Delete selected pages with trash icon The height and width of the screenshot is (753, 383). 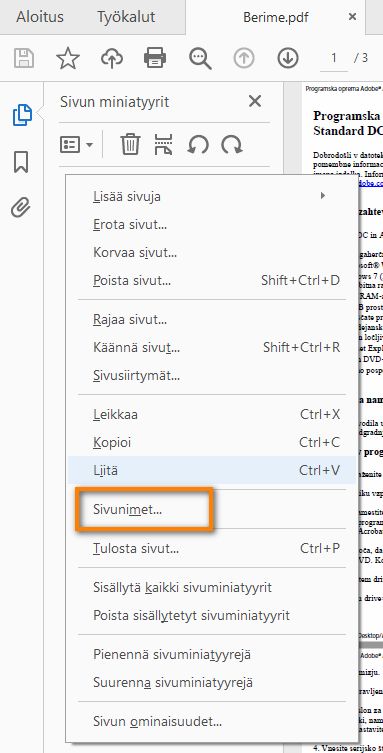click(x=130, y=144)
